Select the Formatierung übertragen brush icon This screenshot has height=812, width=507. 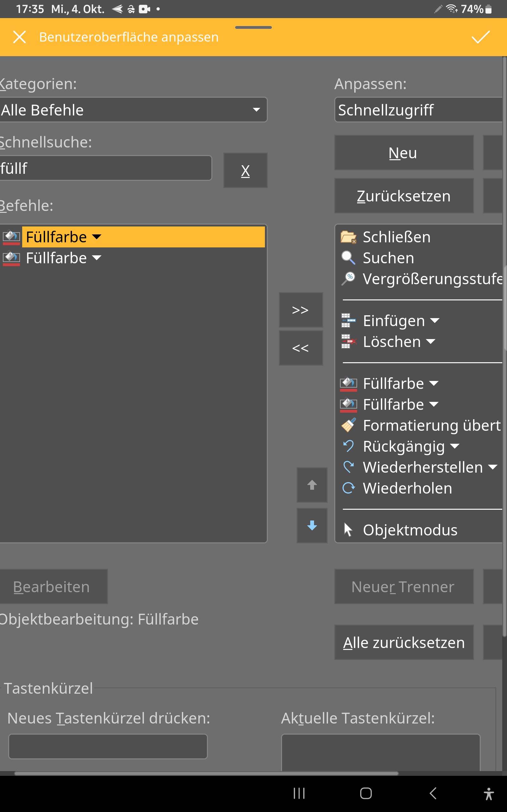(x=348, y=425)
